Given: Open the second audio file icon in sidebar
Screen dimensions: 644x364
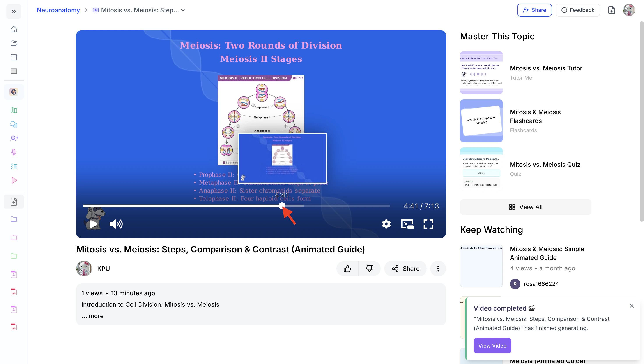Looking at the screenshot, I should (14, 310).
